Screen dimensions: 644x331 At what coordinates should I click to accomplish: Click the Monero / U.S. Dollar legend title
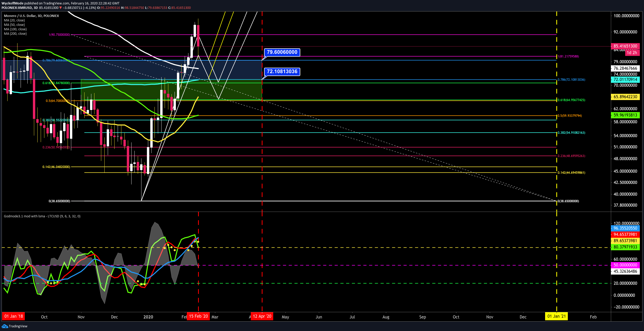(31, 16)
